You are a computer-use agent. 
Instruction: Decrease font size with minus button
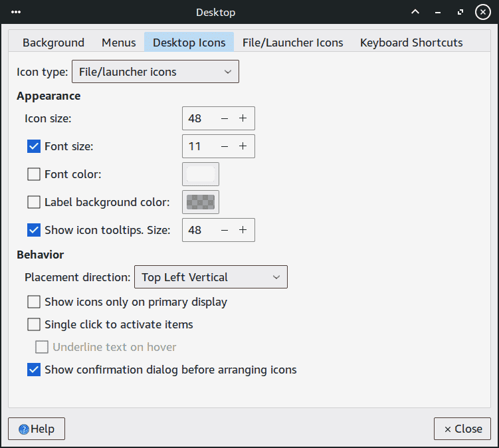click(225, 146)
